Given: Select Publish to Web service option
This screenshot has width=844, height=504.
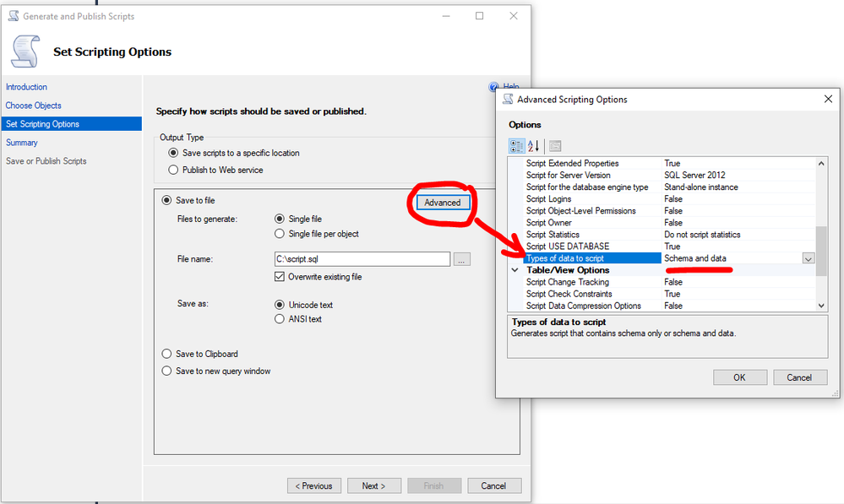Looking at the screenshot, I should (x=173, y=170).
